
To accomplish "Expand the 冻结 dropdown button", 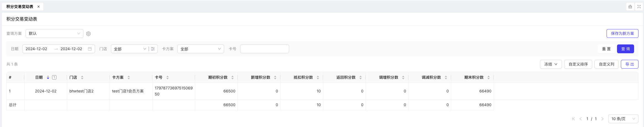I will click(551, 64).
